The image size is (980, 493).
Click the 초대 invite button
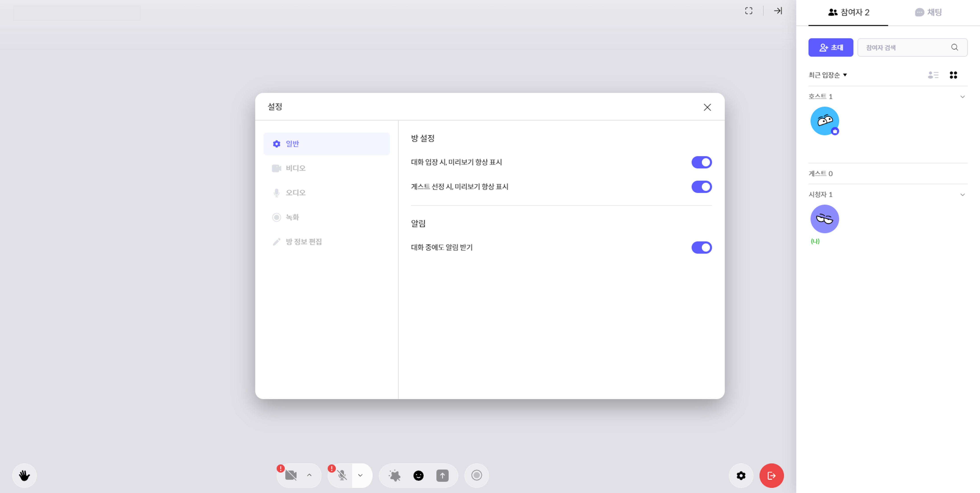pyautogui.click(x=831, y=47)
